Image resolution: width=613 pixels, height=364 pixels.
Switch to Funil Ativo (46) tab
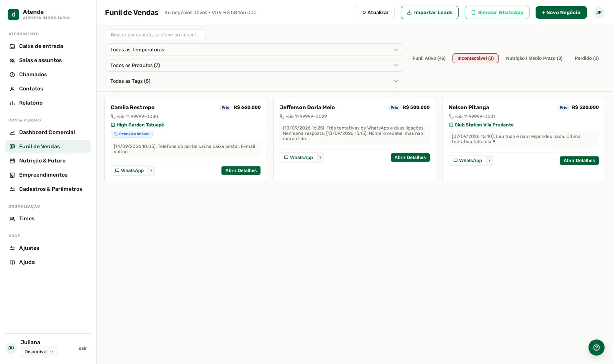pyautogui.click(x=429, y=58)
